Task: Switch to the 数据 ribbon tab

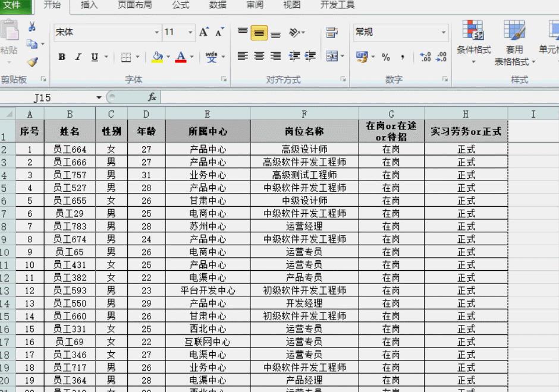Action: click(218, 7)
